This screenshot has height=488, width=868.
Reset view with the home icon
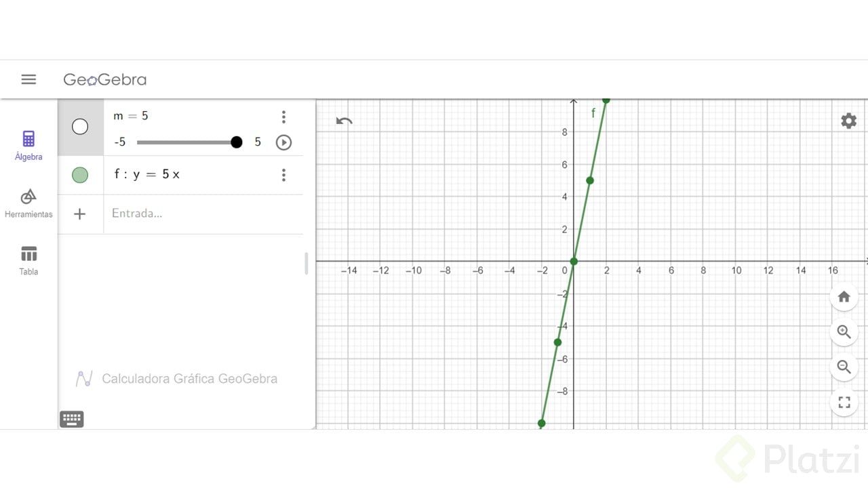click(x=844, y=297)
